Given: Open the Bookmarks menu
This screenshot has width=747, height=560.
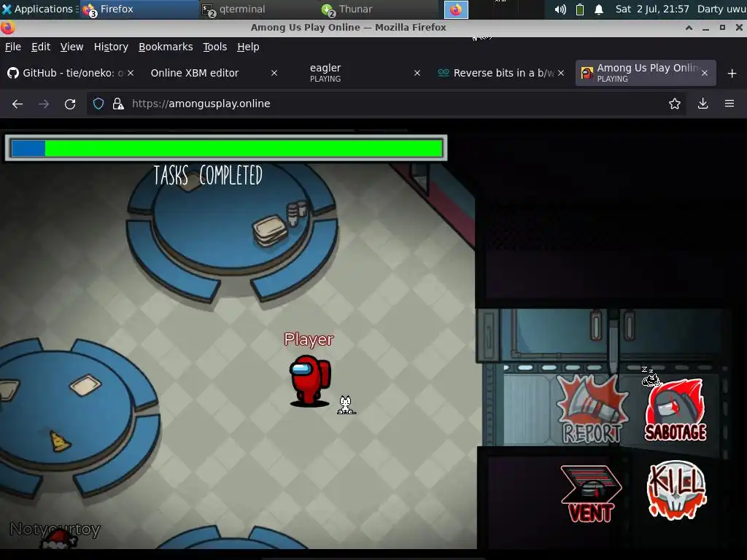Looking at the screenshot, I should tap(166, 47).
